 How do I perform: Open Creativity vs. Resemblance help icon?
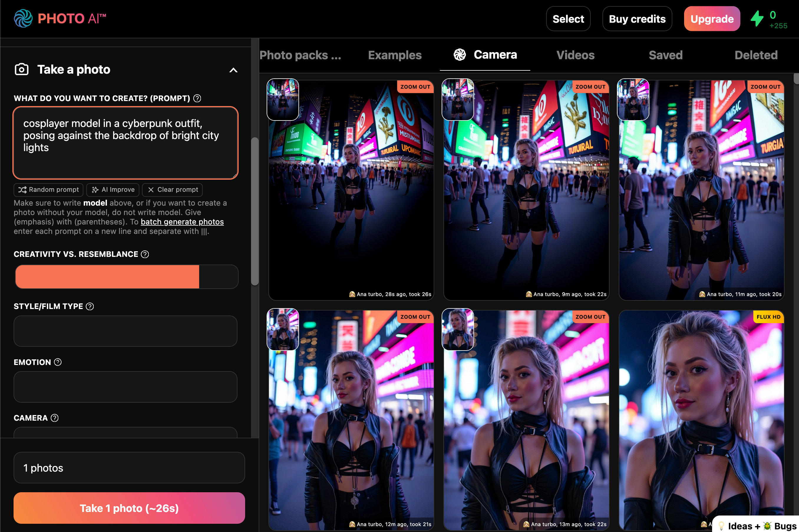pyautogui.click(x=145, y=255)
